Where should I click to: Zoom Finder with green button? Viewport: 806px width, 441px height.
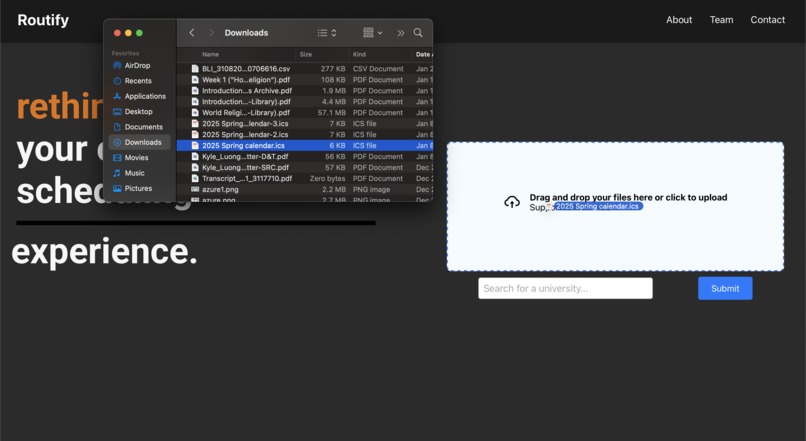tap(139, 33)
